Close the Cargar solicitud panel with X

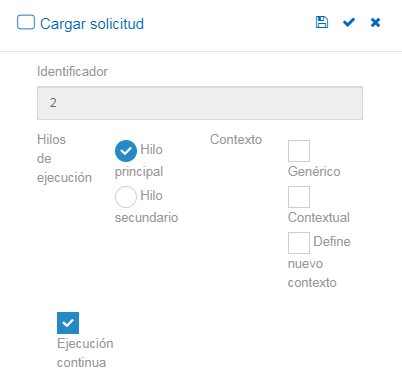[x=375, y=22]
